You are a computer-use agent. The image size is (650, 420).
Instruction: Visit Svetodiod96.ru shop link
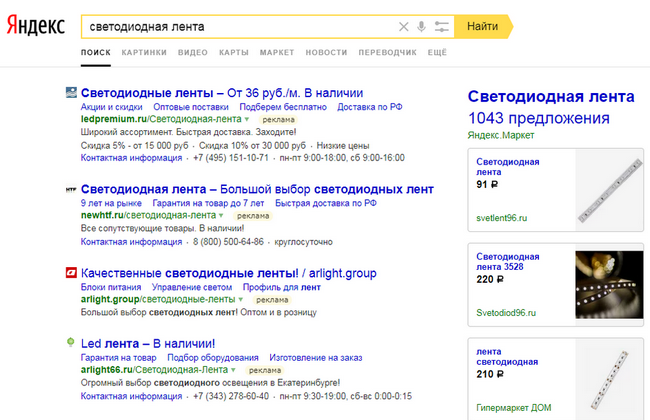[506, 313]
